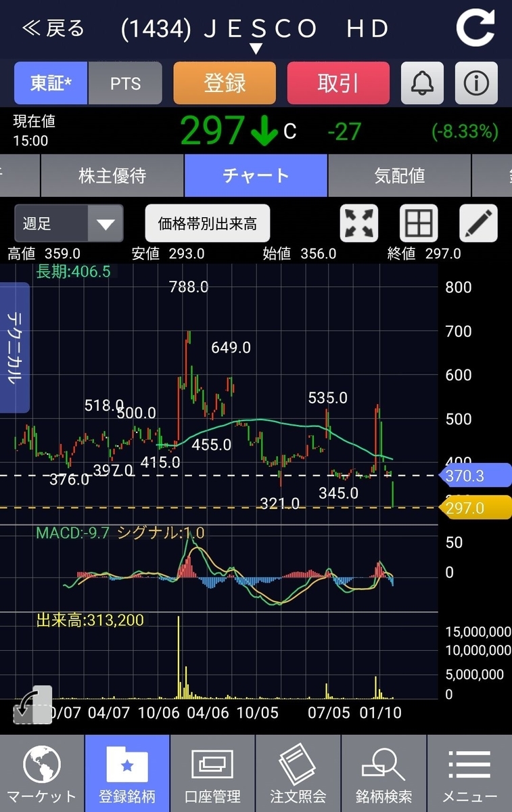Tap the MACD:-9.7 indicator label
The width and height of the screenshot is (512, 812).
(73, 533)
